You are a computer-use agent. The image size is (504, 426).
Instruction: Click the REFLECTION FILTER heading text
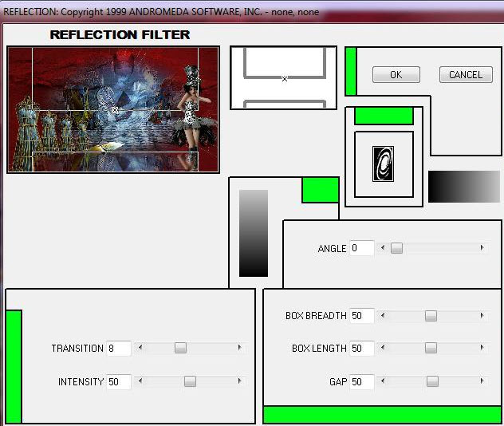point(120,35)
